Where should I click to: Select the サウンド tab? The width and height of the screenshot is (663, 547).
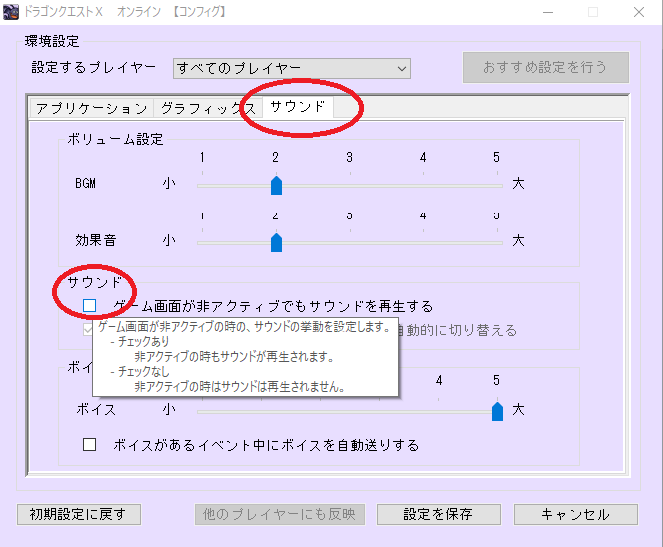[x=298, y=107]
